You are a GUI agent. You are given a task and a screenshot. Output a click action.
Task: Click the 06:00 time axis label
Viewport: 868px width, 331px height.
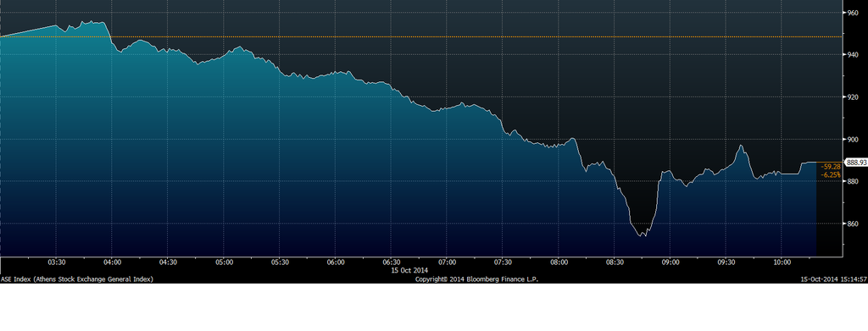click(x=336, y=262)
